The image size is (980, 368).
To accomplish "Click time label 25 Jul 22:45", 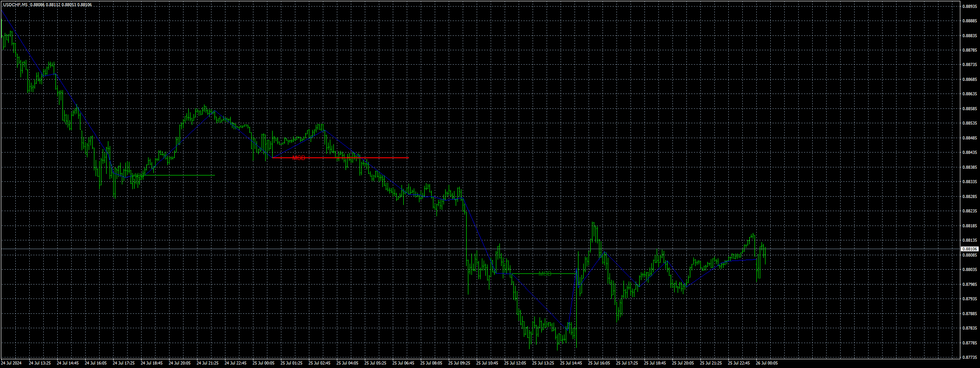I will [x=739, y=363].
